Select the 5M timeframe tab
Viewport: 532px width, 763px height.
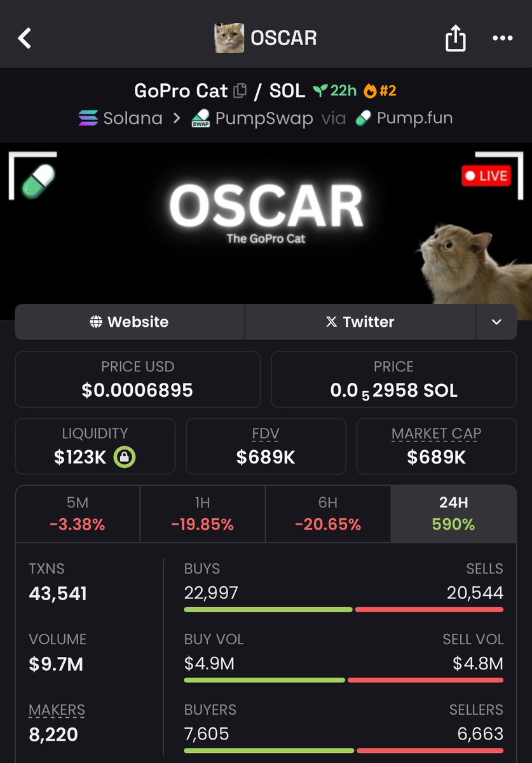click(78, 513)
